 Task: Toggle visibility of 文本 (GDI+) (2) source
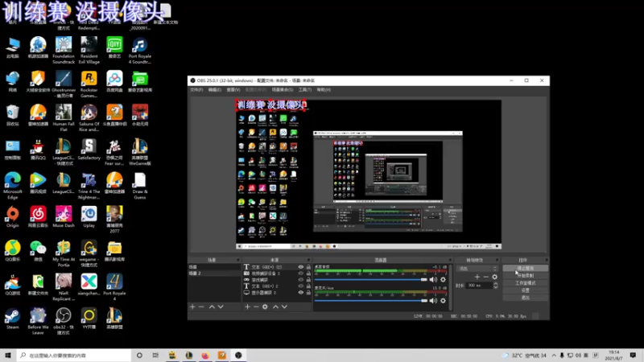300,267
